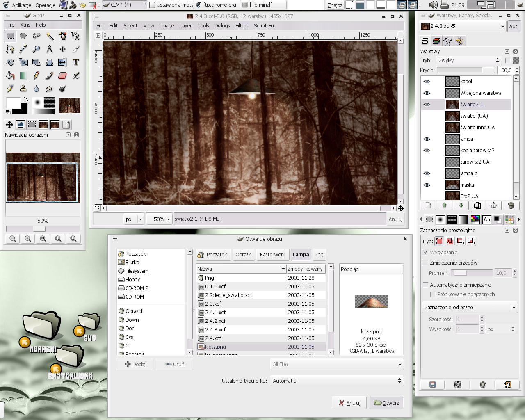Viewport: 525px width, 420px height.
Task: Delete layer using the trash can button
Action: pyautogui.click(x=511, y=205)
